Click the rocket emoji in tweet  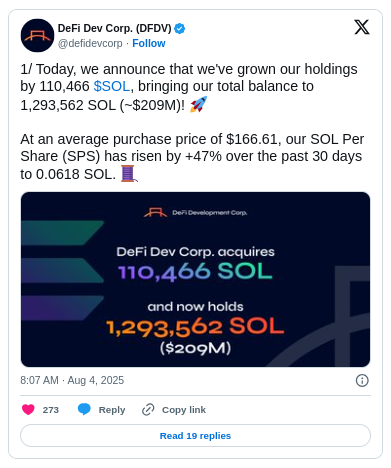[x=198, y=104]
